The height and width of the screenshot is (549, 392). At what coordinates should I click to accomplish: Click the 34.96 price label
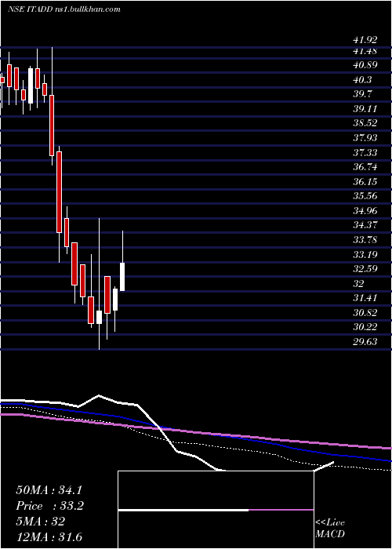365,211
